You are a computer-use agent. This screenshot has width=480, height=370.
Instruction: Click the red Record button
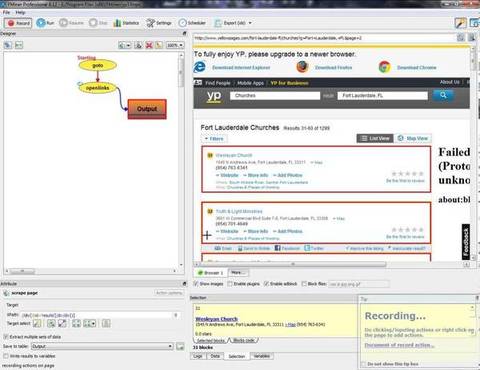click(18, 23)
